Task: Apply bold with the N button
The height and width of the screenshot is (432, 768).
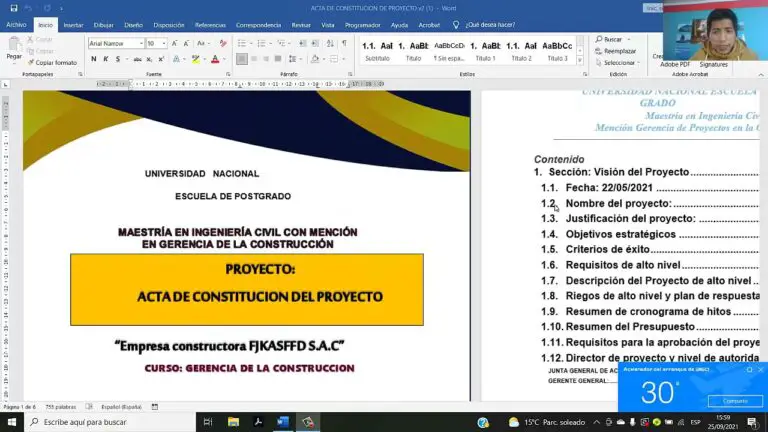Action: tap(93, 59)
